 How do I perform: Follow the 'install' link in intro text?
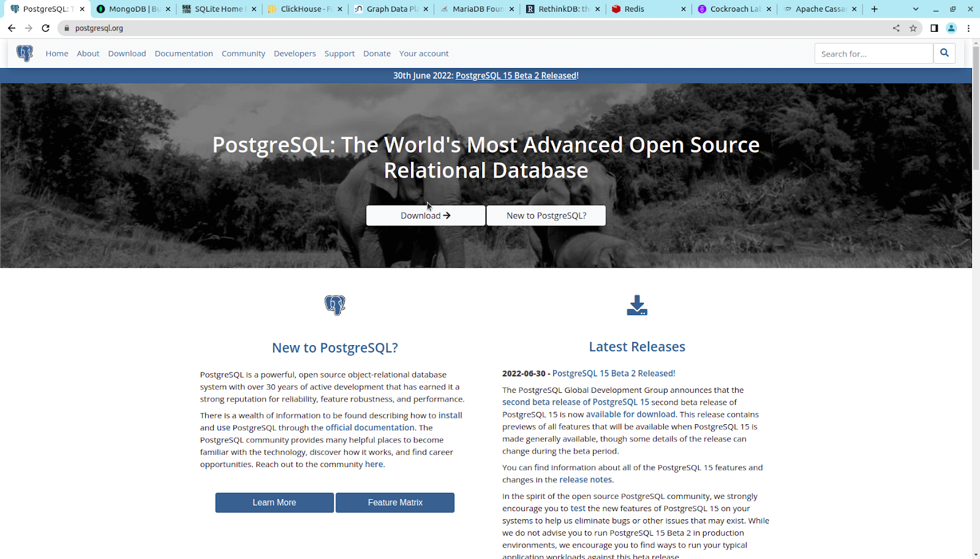pos(450,416)
